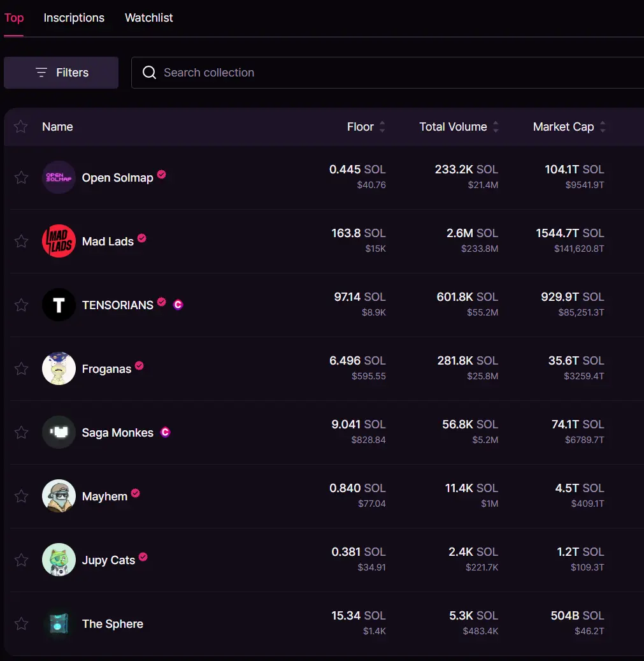Sort collections by the Floor column arrows
The image size is (644, 661).
[x=382, y=126]
